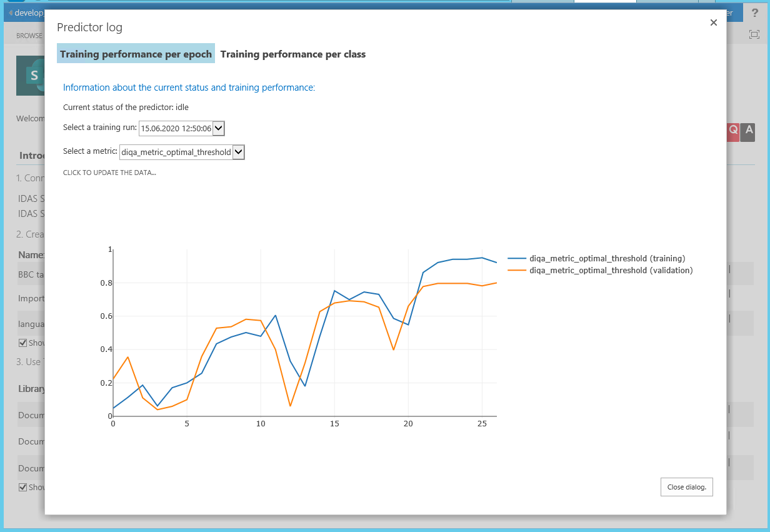Click the orange validation legend line

516,271
